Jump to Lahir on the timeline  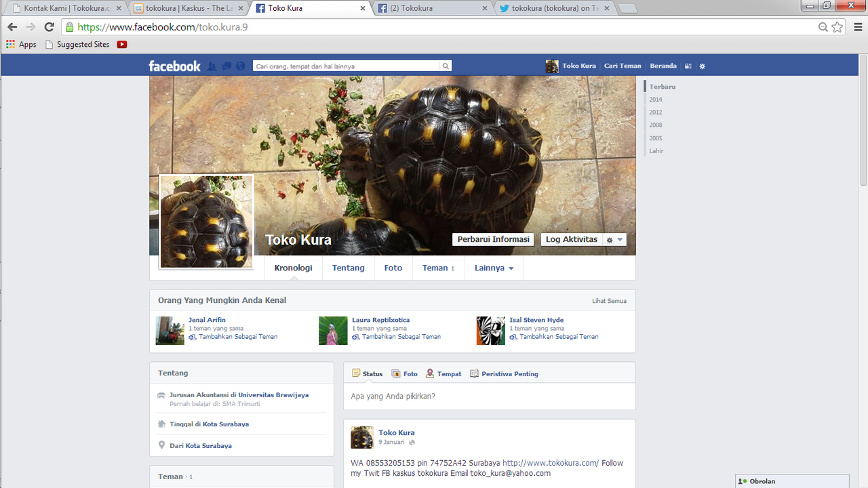[x=656, y=150]
